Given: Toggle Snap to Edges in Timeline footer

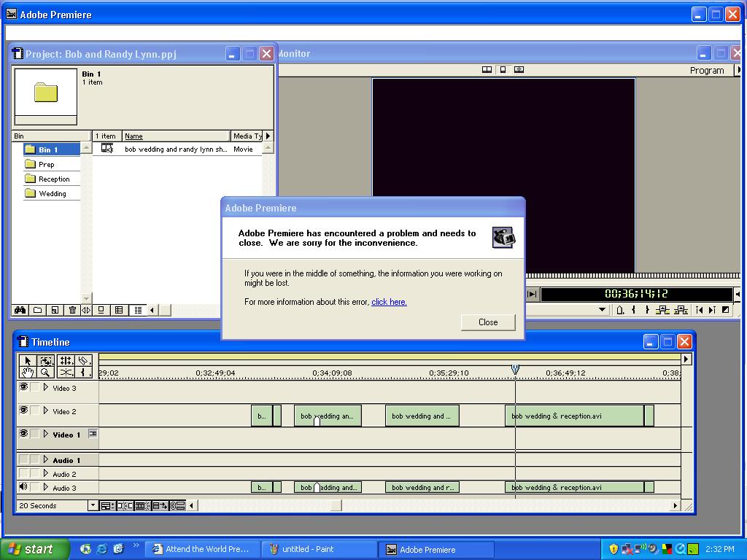Looking at the screenshot, I should point(125,506).
